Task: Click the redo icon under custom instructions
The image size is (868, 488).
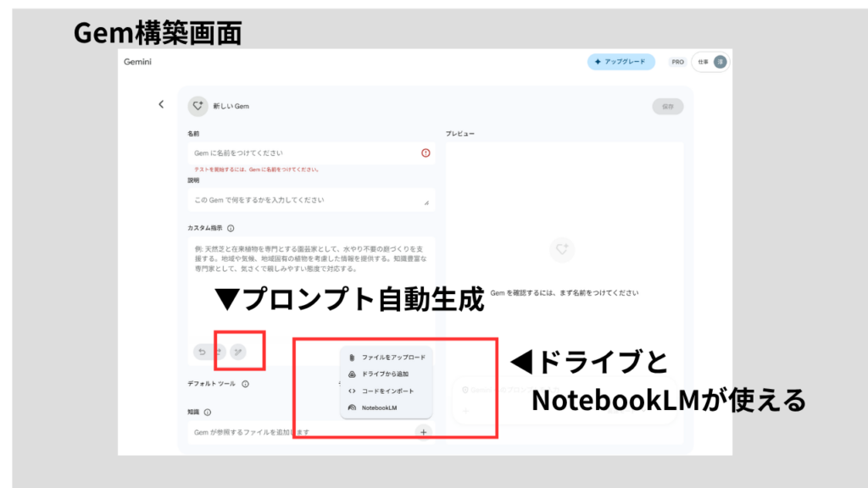Action: point(220,352)
